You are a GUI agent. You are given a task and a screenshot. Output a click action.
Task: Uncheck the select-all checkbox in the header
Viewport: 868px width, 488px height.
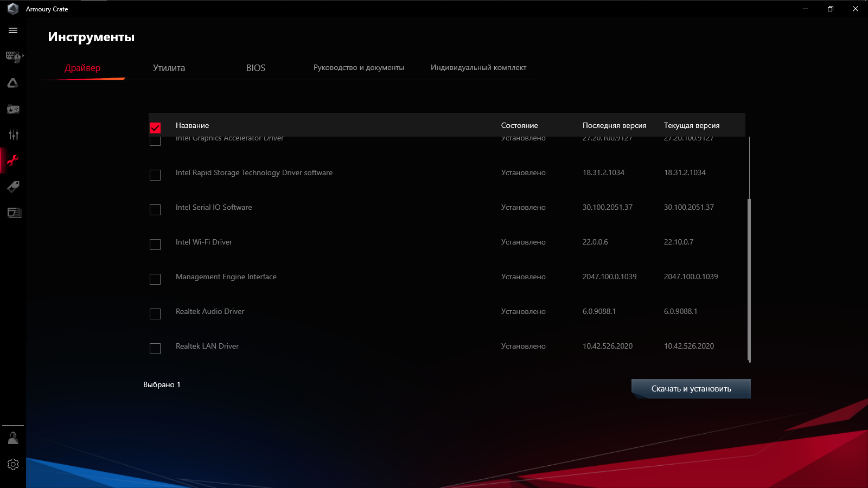[155, 127]
